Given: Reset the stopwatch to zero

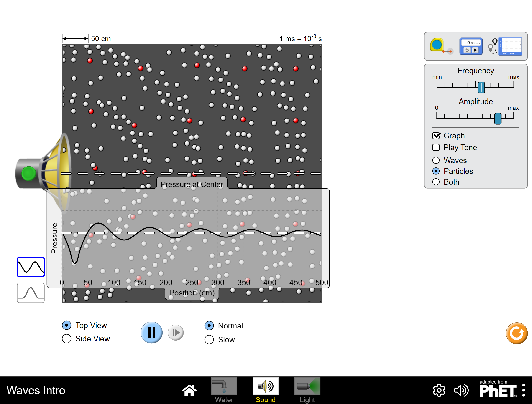Looking at the screenshot, I should pyautogui.click(x=467, y=50).
